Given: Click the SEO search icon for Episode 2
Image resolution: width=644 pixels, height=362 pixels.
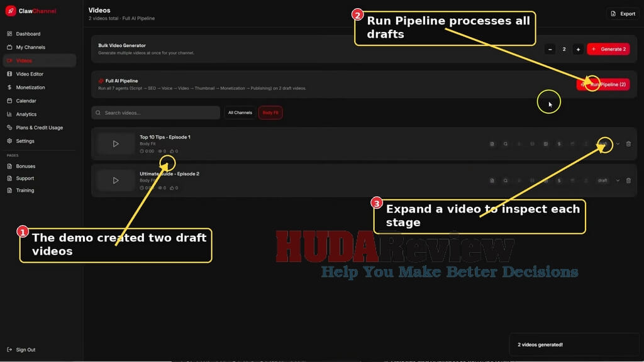Looking at the screenshot, I should 506,180.
